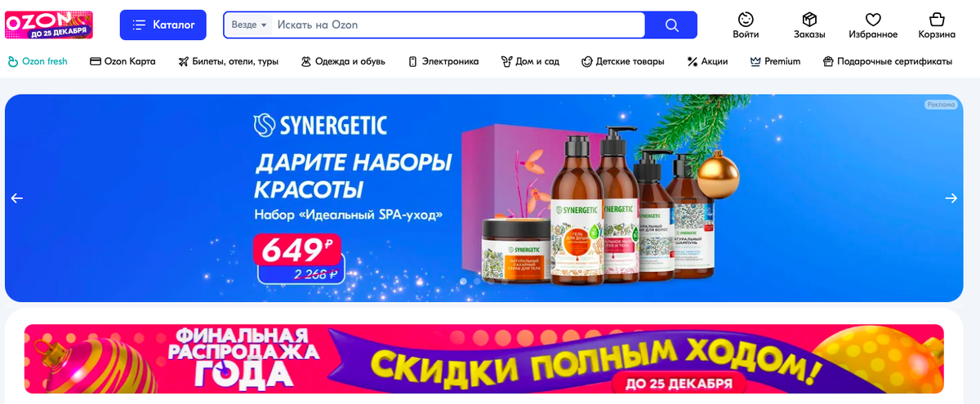Select the Ozon fresh menu item
The image size is (980, 404).
(x=38, y=61)
